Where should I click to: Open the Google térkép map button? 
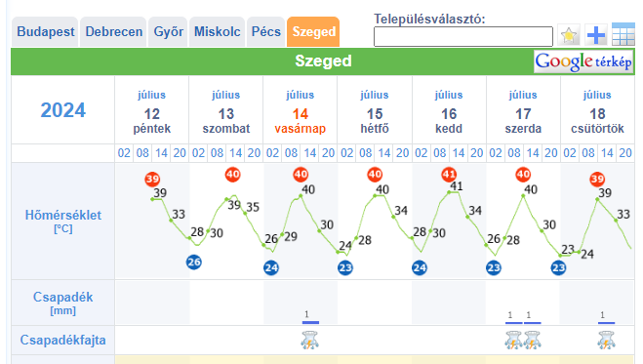583,61
